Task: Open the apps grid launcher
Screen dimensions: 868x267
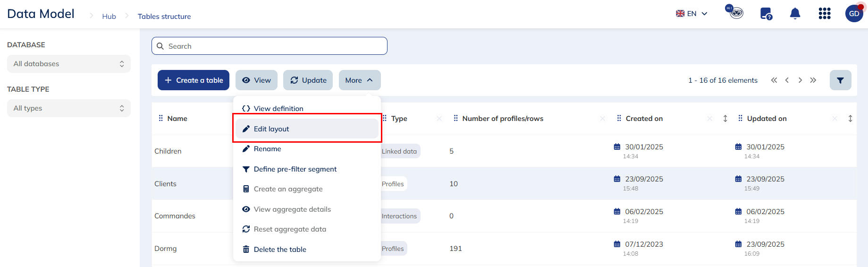Action: tap(825, 14)
